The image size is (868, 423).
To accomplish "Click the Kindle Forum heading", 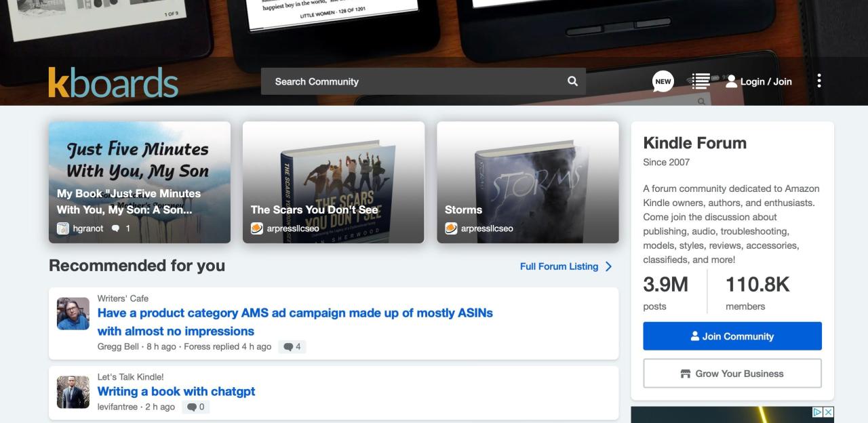I will (694, 143).
